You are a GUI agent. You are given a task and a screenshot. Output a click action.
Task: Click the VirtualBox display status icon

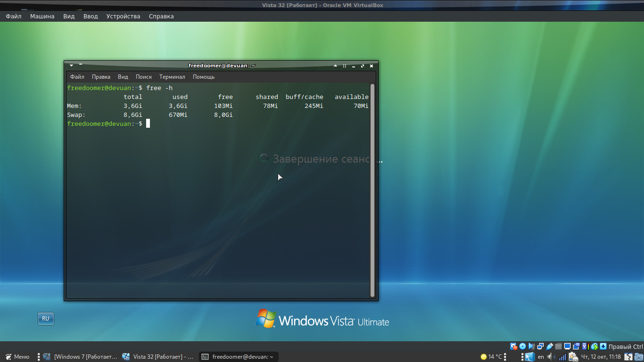(x=567, y=346)
